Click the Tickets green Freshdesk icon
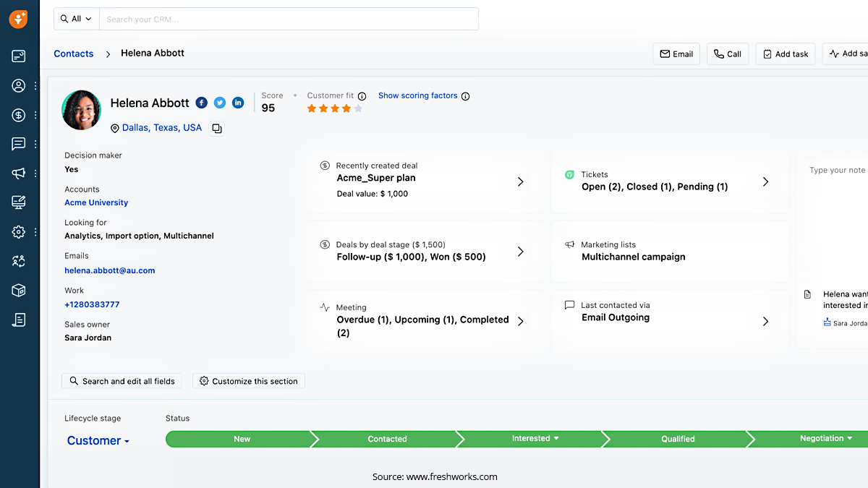868x488 pixels. click(569, 175)
